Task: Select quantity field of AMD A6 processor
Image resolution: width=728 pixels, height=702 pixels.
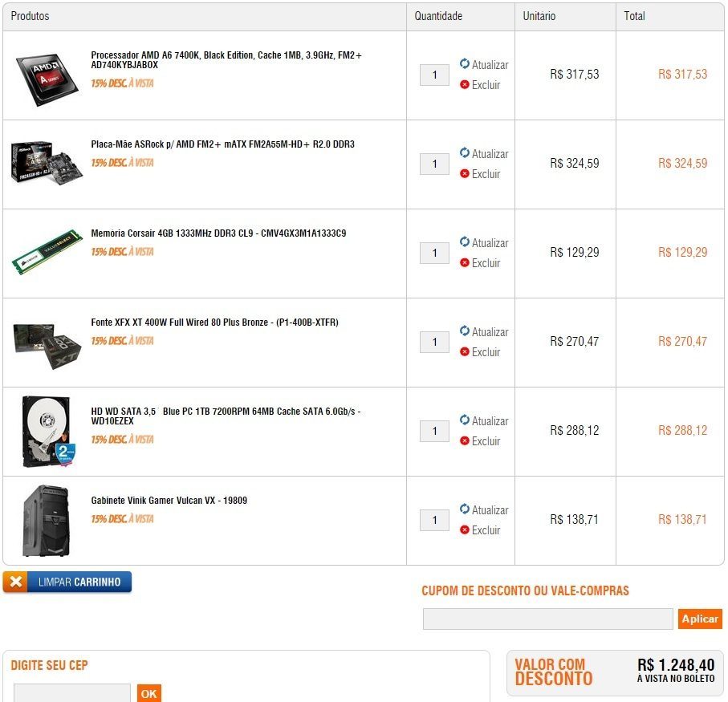Action: click(434, 75)
